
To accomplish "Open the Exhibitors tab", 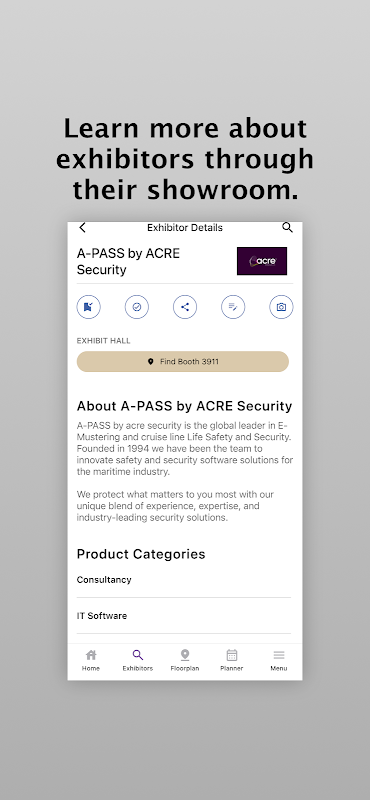I will point(138,660).
